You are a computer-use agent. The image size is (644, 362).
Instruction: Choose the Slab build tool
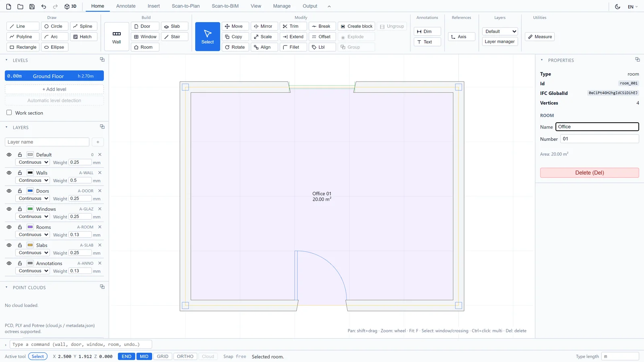tap(175, 26)
